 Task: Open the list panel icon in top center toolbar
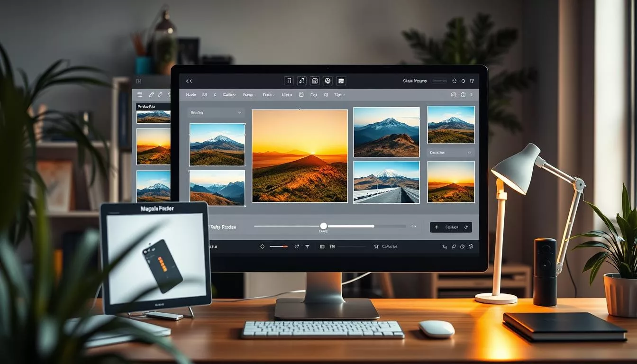click(315, 81)
